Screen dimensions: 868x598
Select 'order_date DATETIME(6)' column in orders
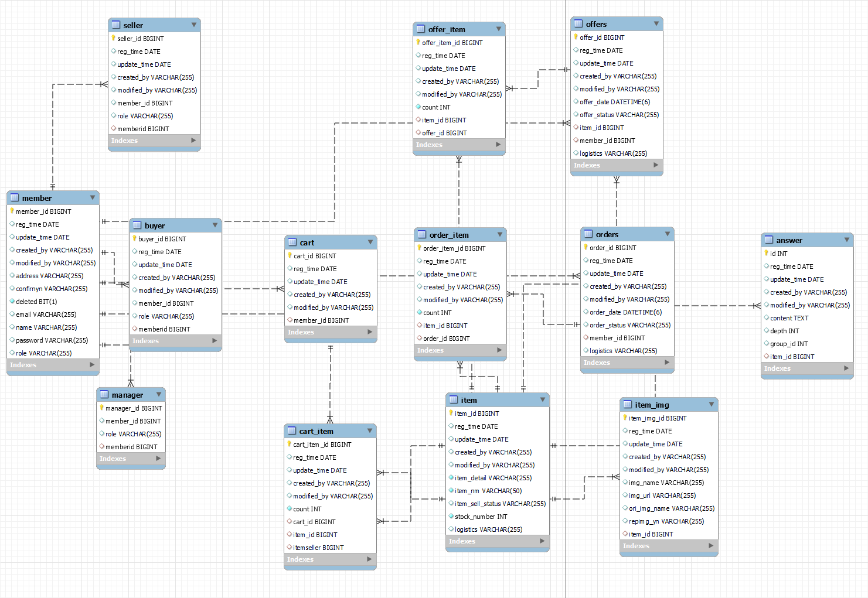point(627,312)
